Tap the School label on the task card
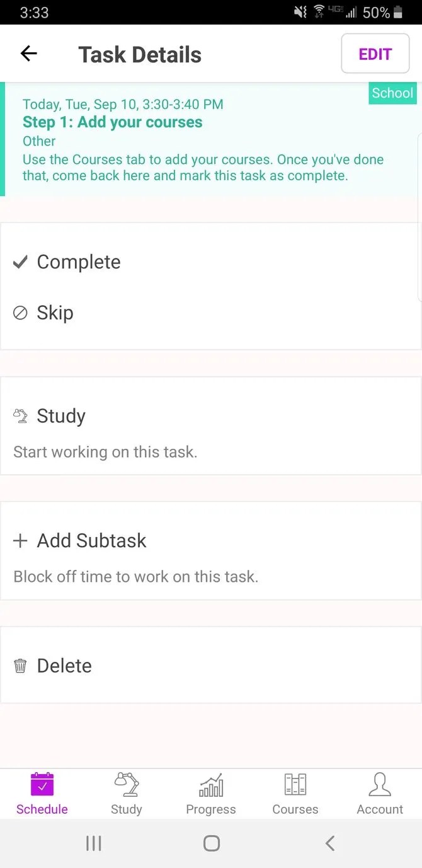Viewport: 422px width, 868px height. (x=392, y=93)
